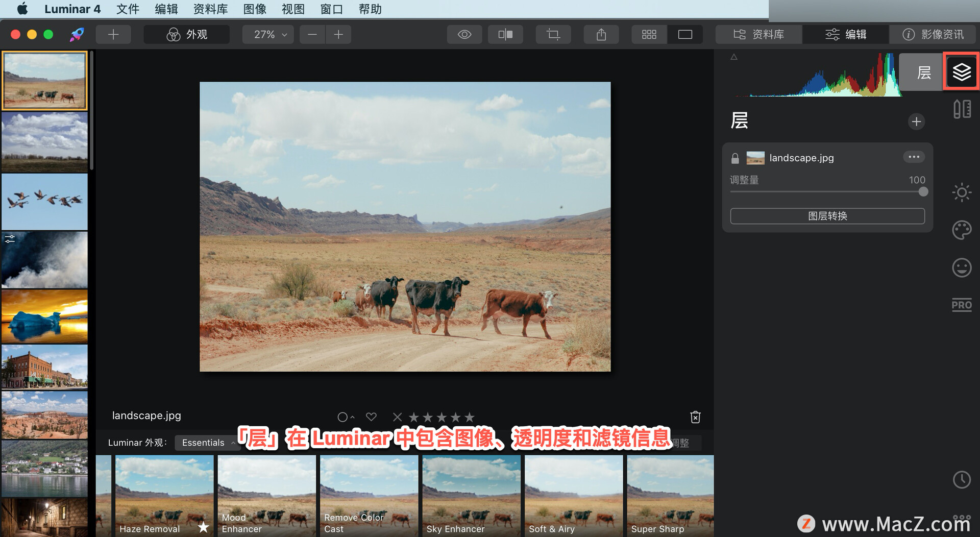Toggle the quick preview eye button
This screenshot has width=980, height=537.
point(464,34)
